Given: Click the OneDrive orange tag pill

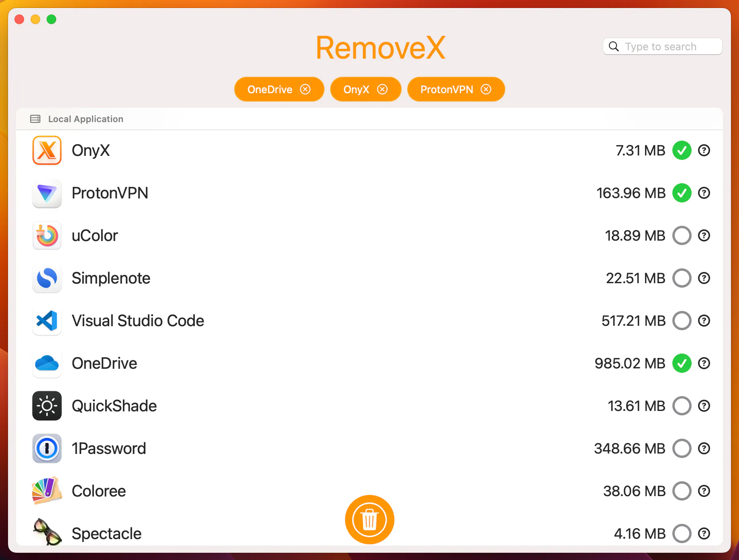Looking at the screenshot, I should [279, 89].
